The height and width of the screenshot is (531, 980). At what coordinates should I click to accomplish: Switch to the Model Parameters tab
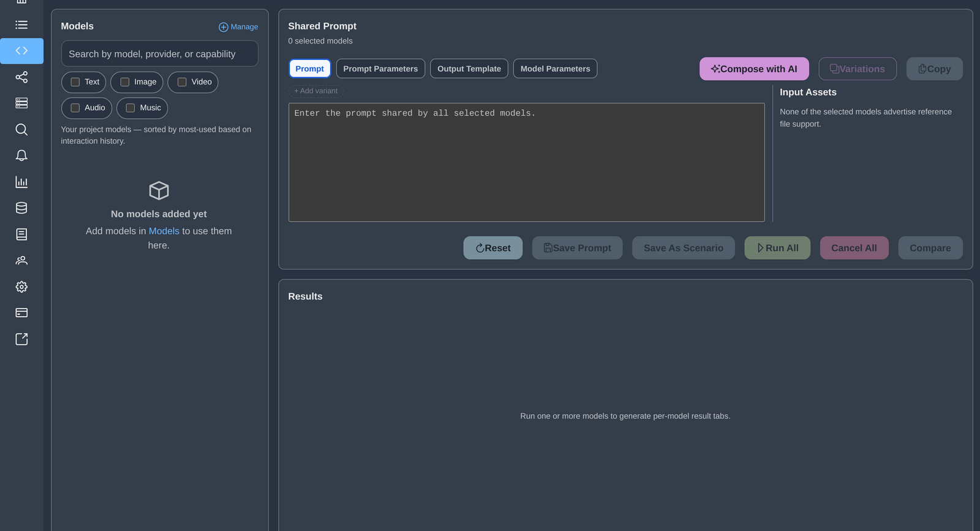555,69
